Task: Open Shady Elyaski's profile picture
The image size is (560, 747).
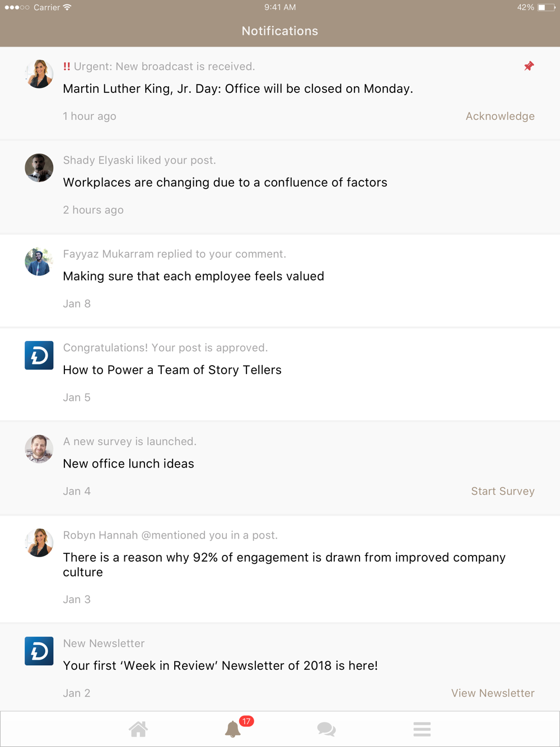Action: tap(39, 167)
